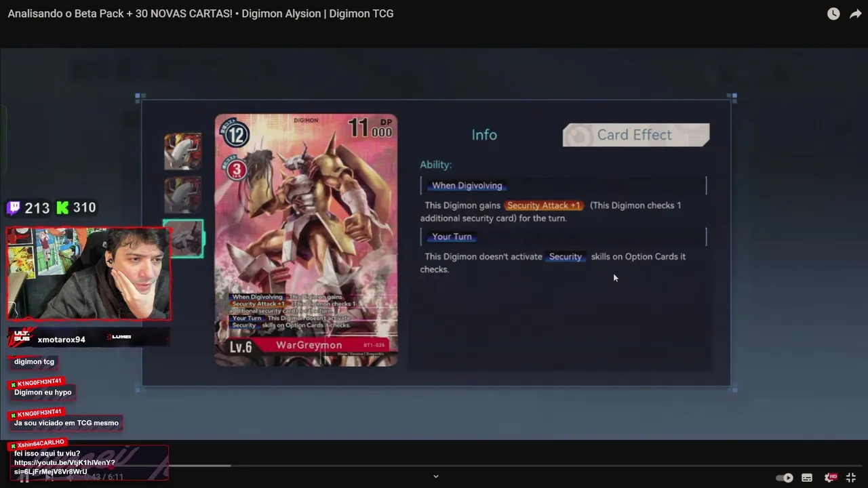Select the first WarGreymon art thumbnail

pyautogui.click(x=183, y=151)
